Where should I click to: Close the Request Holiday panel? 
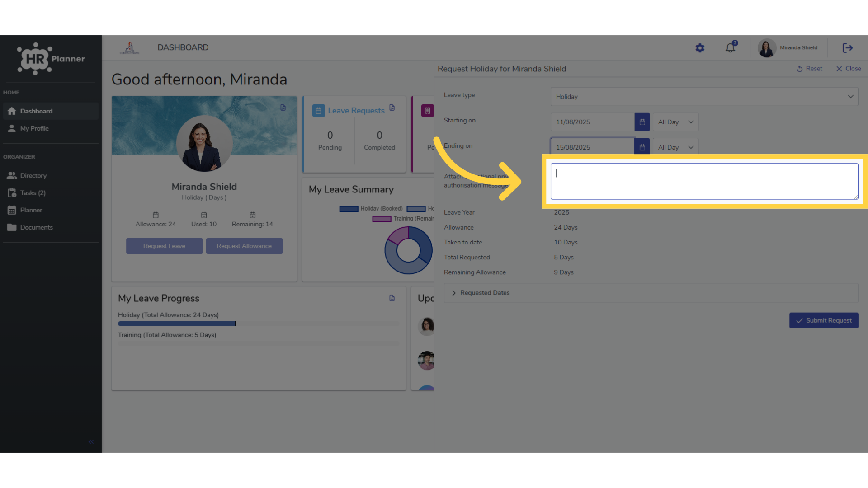849,69
